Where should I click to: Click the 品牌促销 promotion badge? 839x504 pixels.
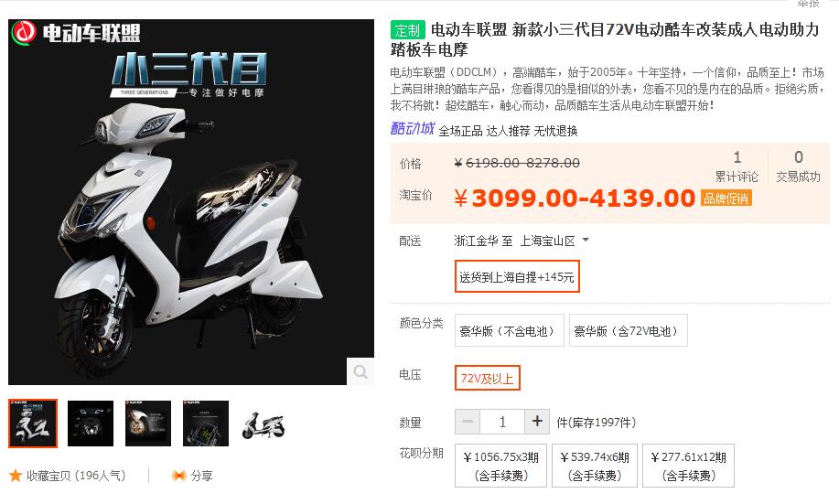coord(726,198)
